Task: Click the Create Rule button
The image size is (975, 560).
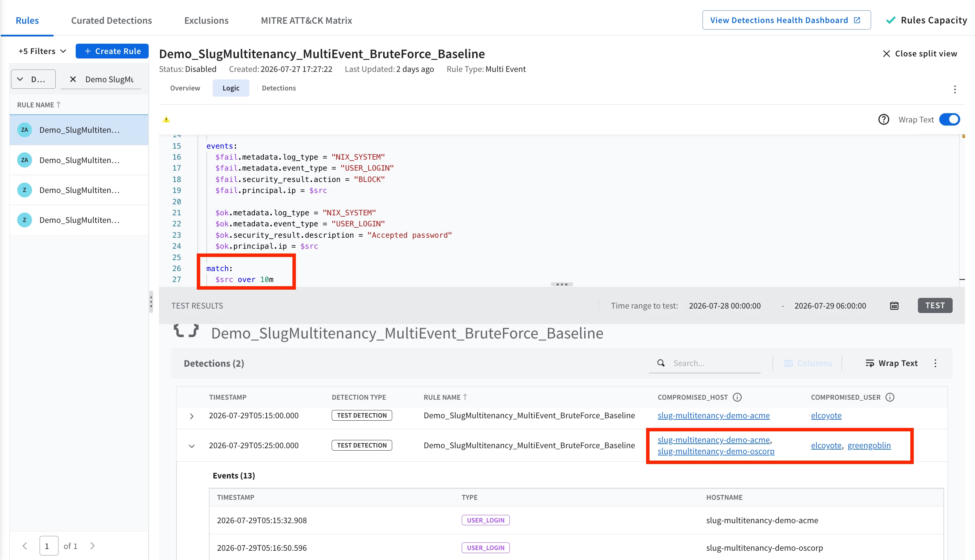Action: pyautogui.click(x=112, y=51)
